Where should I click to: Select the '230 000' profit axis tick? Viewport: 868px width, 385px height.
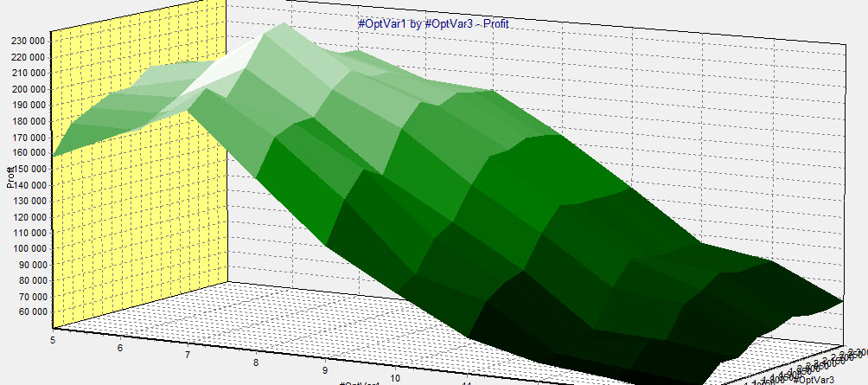tap(30, 41)
